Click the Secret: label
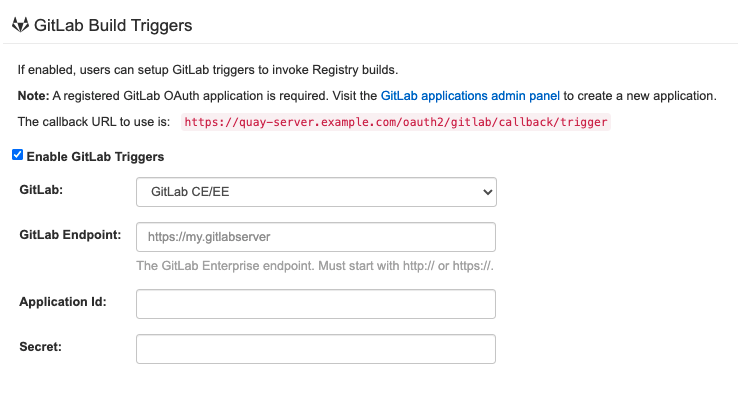Screen dimensions: 738x403 pos(39,346)
